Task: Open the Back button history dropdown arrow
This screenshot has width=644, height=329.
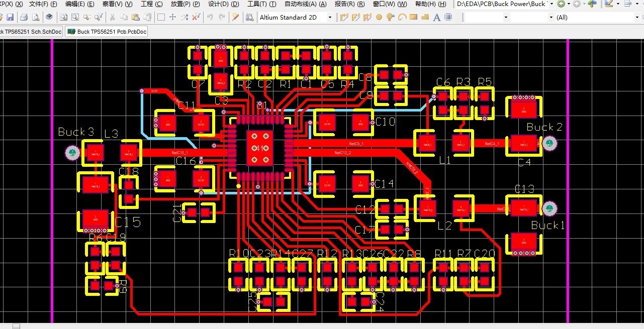Action: click(x=569, y=4)
